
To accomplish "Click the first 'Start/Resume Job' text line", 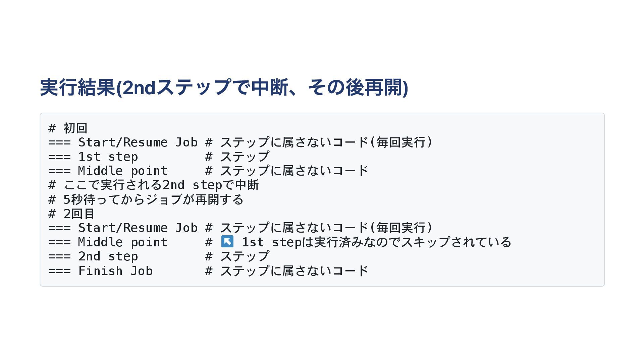I will tap(123, 142).
